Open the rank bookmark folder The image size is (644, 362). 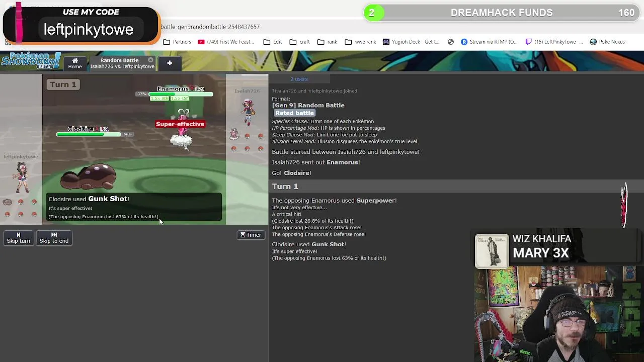point(327,42)
